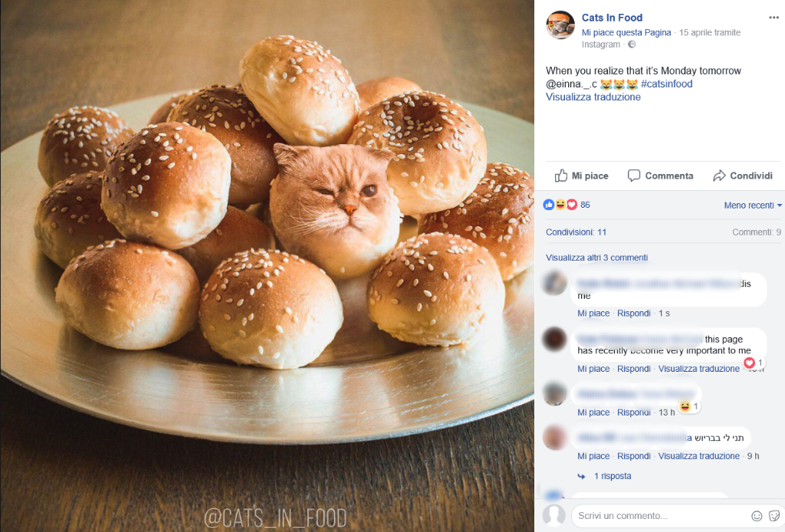Like this page via Mi piace questa Pagina

click(x=626, y=33)
